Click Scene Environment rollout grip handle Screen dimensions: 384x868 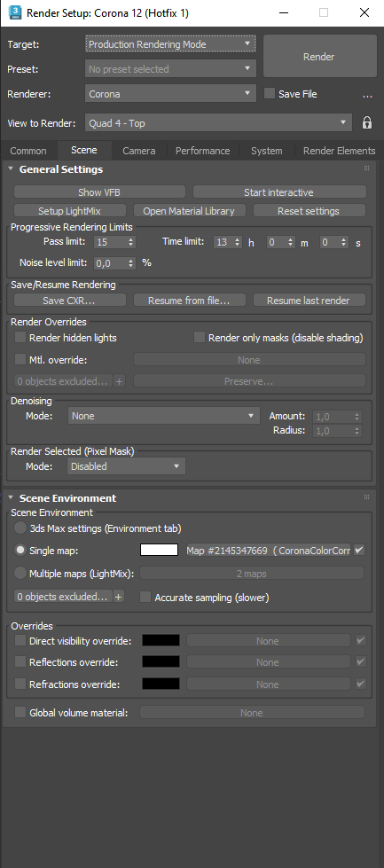tap(366, 497)
